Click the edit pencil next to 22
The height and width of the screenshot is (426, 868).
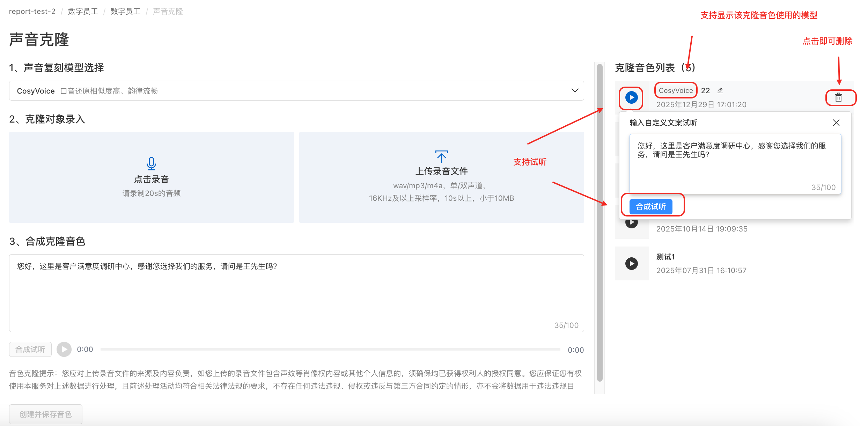pyautogui.click(x=720, y=91)
